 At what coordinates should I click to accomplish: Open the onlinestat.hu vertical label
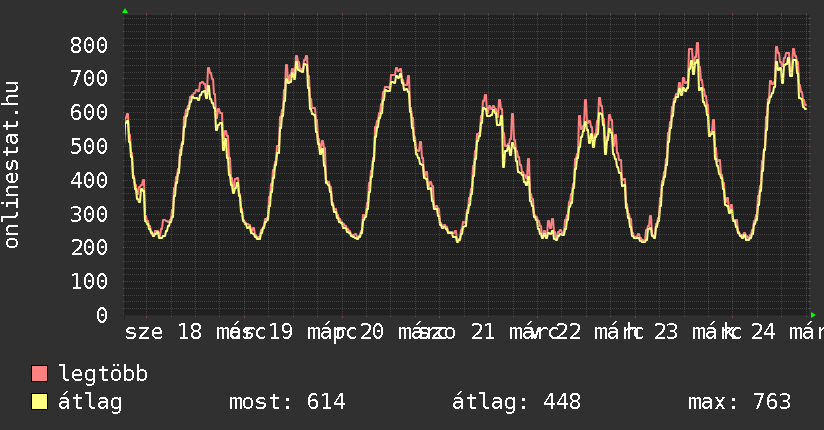point(12,165)
